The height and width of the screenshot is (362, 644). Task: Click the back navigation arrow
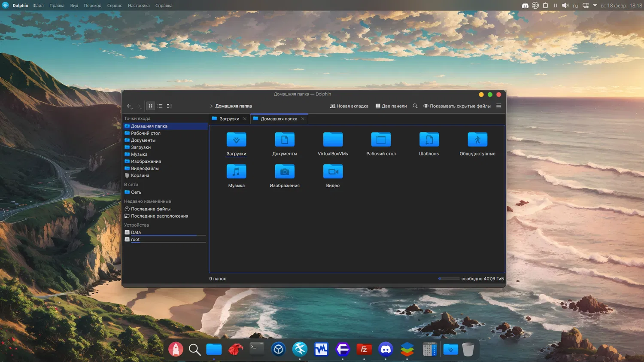129,106
